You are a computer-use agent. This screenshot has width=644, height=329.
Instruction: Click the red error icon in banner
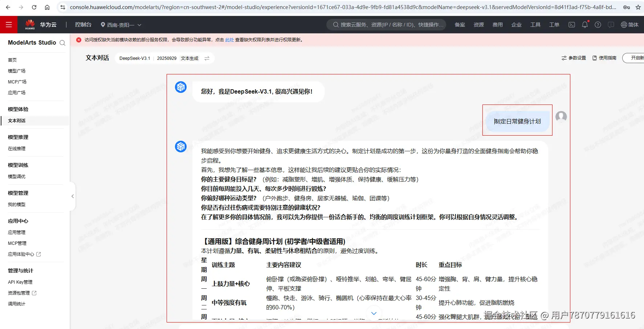[79, 40]
